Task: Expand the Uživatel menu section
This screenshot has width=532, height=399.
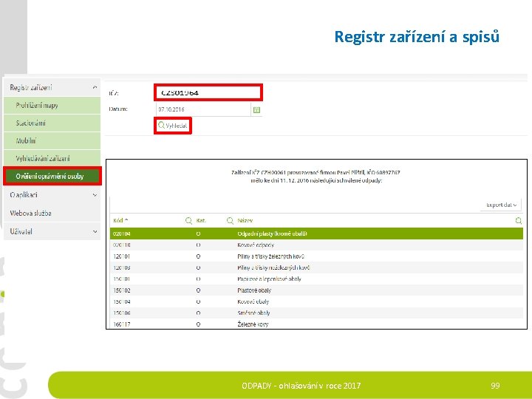Action: coord(95,231)
